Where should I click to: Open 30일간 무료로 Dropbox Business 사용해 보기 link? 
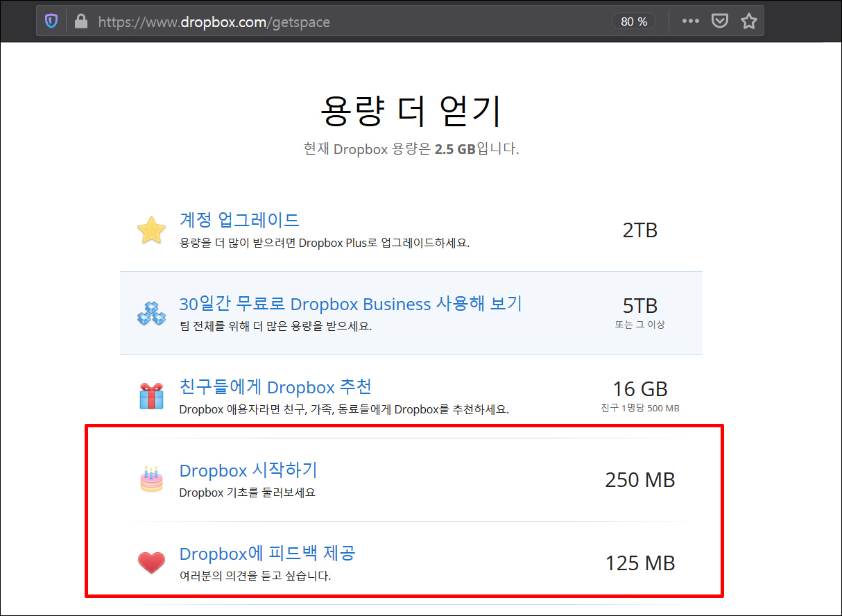tap(350, 304)
